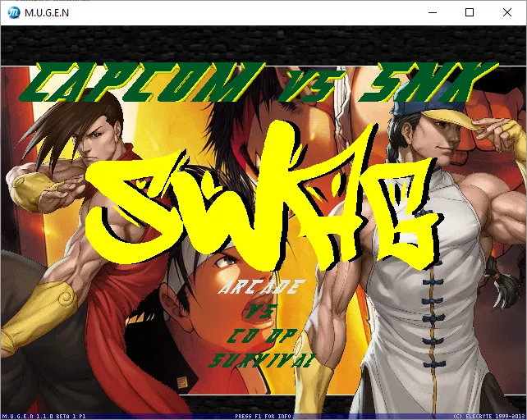Click the M.U.G.E.N title bar app icon
The image size is (527, 420).
tap(14, 12)
